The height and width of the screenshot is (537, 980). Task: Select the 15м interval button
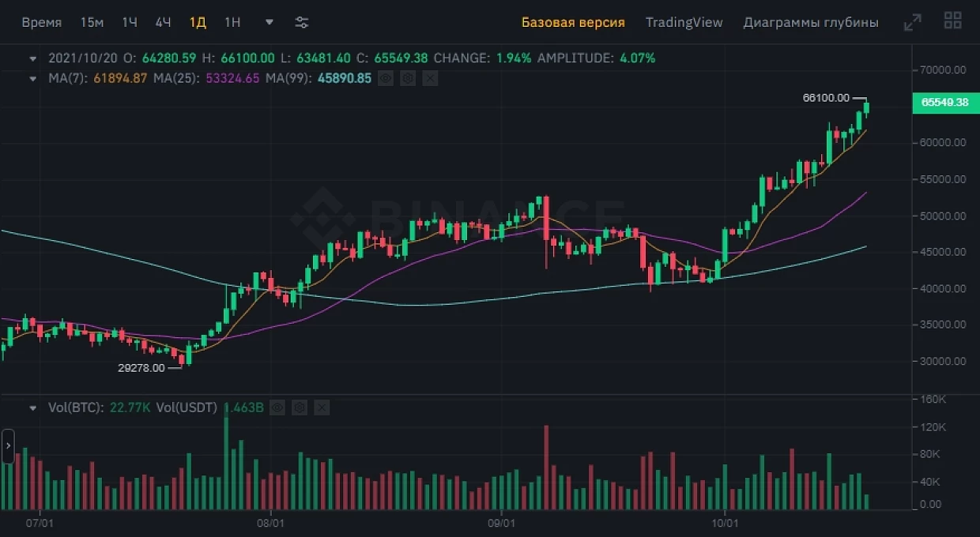[x=92, y=22]
